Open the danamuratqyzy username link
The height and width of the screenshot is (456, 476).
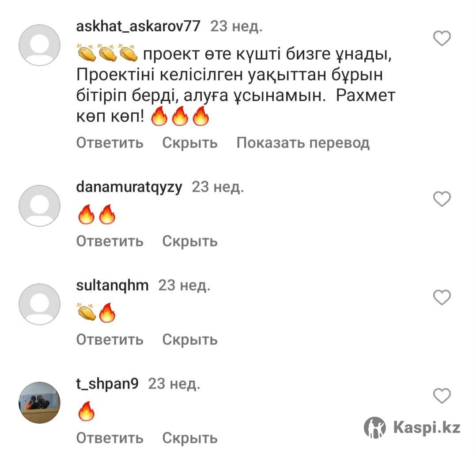click(x=129, y=187)
